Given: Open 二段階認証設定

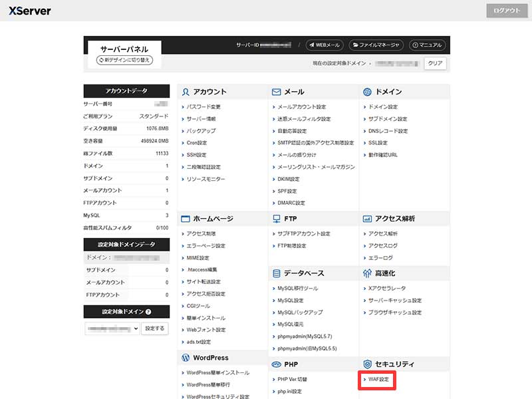Looking at the screenshot, I should pyautogui.click(x=203, y=167).
